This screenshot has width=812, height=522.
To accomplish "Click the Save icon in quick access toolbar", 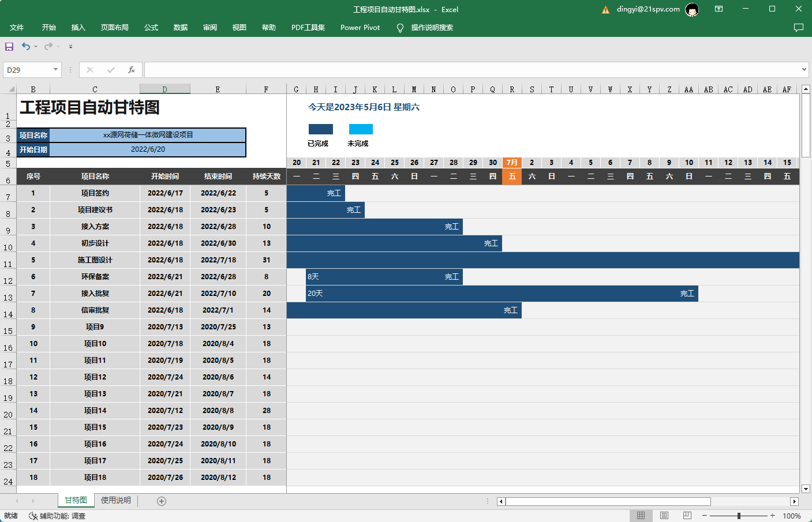I will 9,46.
